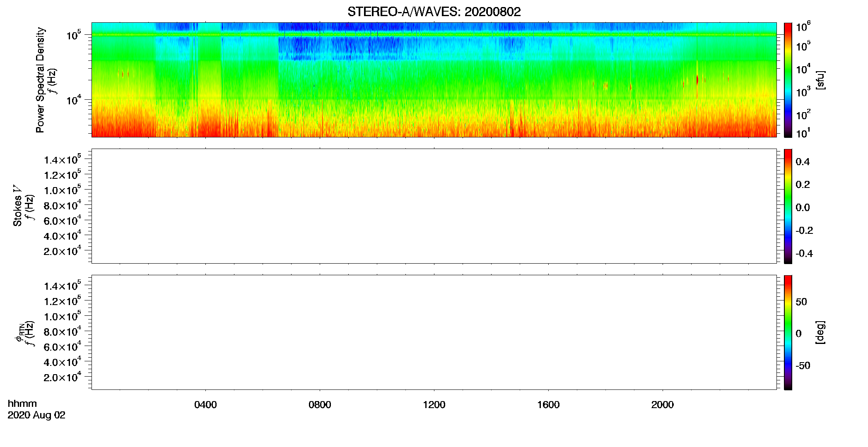
Task: Click the degrees color bar for phi RTN
Action: click(x=788, y=332)
